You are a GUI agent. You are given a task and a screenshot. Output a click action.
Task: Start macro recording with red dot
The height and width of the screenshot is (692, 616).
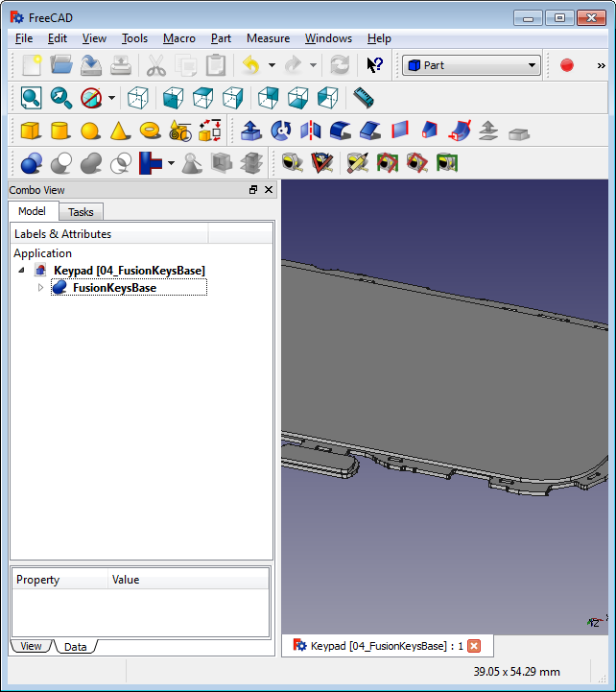coord(566,65)
